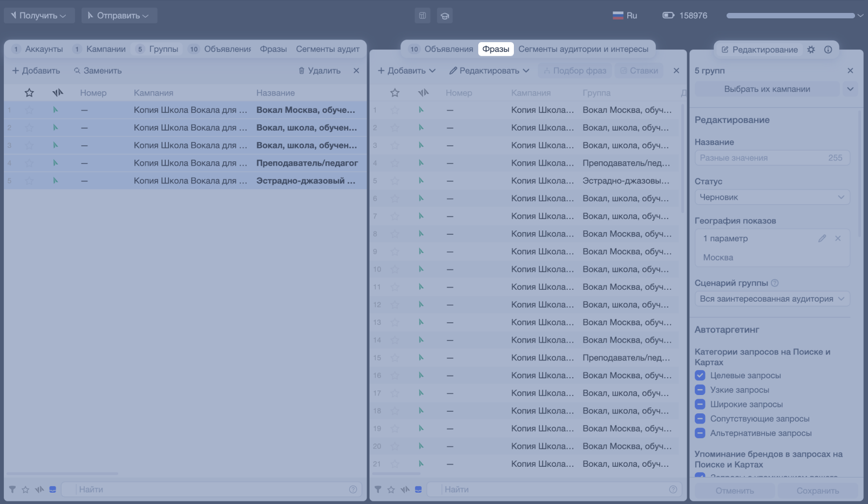The height and width of the screenshot is (504, 868).
Task: Click the sync filter icon in phrases panel footer
Action: (405, 489)
